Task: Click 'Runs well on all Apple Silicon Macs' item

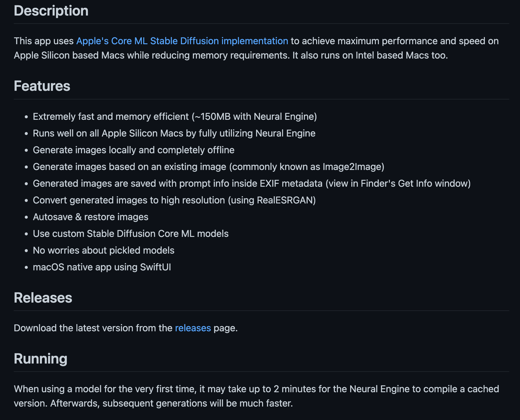Action: tap(174, 133)
